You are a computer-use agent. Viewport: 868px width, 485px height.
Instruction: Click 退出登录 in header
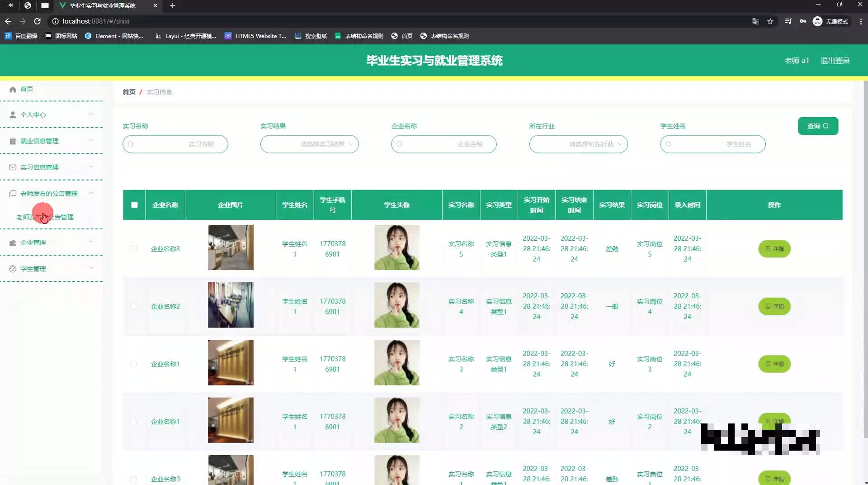coord(835,60)
